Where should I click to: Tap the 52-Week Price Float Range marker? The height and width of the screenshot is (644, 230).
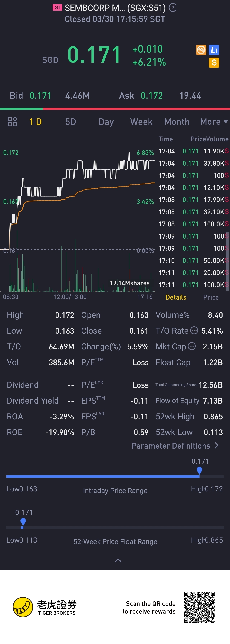pyautogui.click(x=23, y=522)
